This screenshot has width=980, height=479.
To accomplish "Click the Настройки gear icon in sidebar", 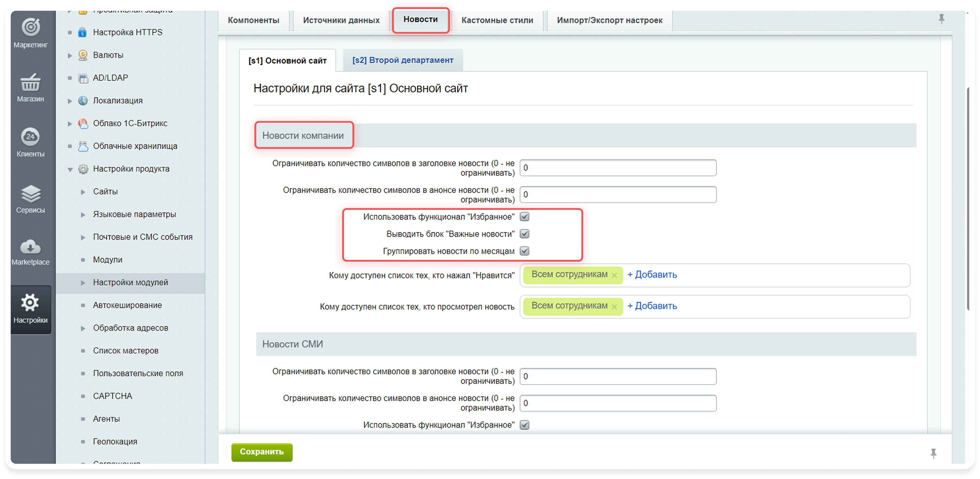I will click(31, 303).
